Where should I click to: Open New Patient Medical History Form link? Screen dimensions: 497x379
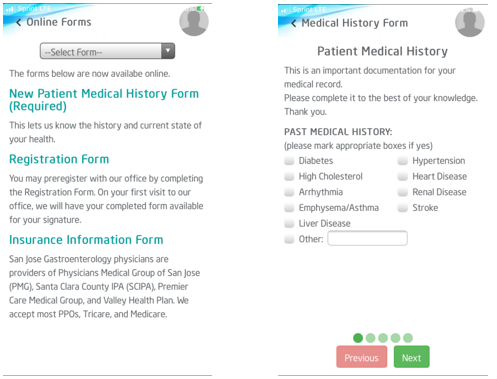click(104, 100)
